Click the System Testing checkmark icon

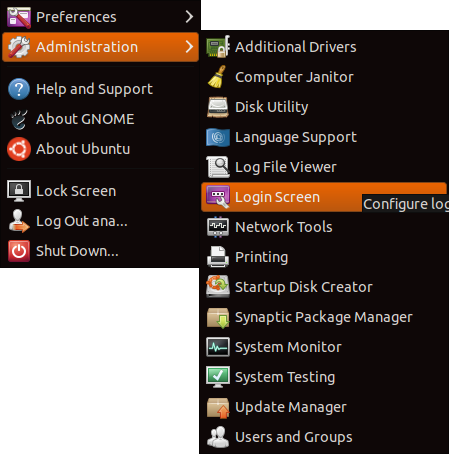218,377
